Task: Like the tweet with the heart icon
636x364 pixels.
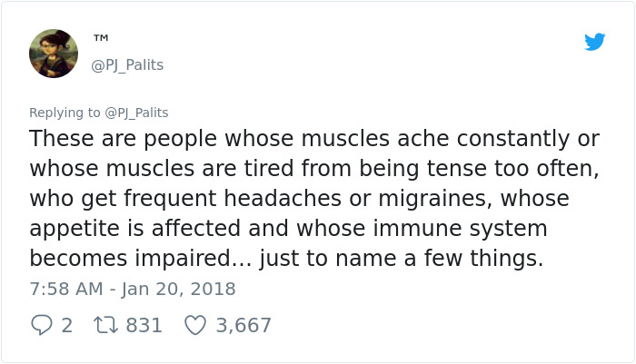Action: pyautogui.click(x=194, y=325)
